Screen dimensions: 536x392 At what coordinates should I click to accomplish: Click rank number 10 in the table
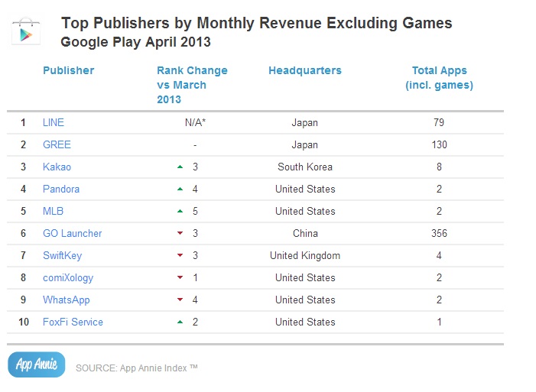24,322
